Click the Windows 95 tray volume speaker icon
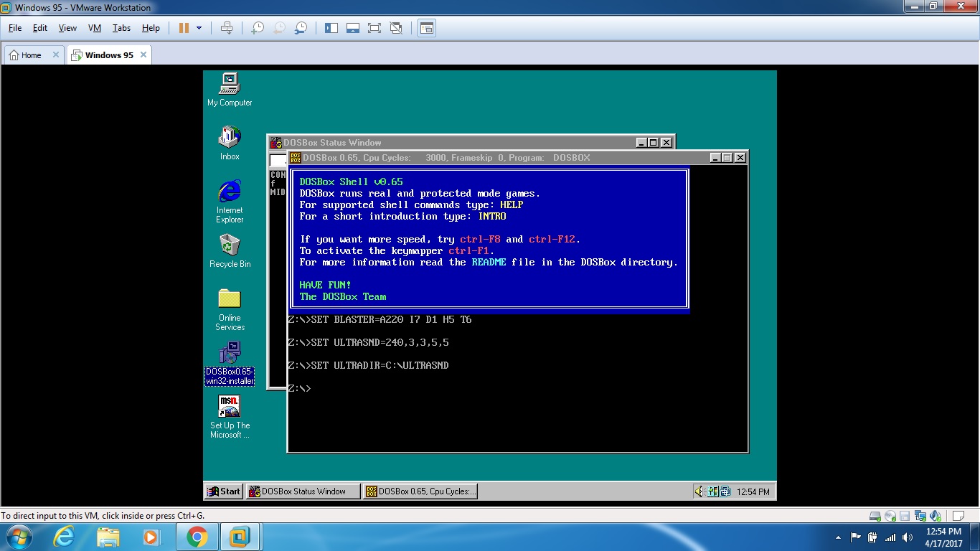This screenshot has height=551, width=980. pos(699,491)
